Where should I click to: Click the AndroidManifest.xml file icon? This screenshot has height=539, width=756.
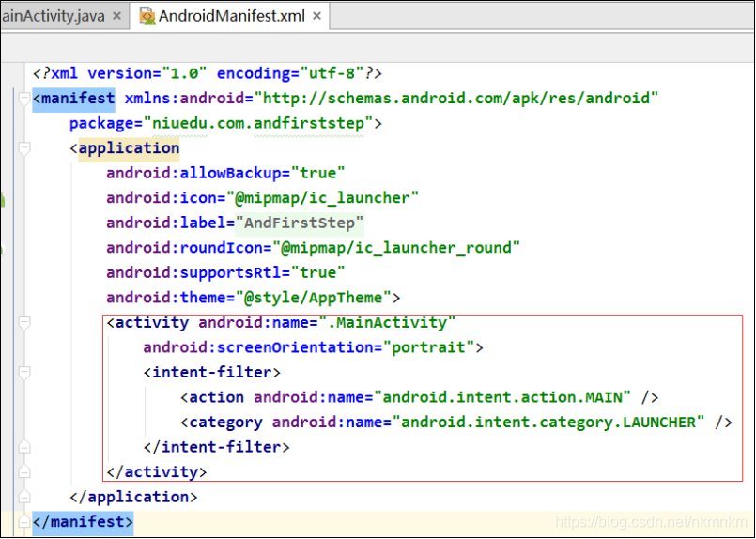(147, 16)
